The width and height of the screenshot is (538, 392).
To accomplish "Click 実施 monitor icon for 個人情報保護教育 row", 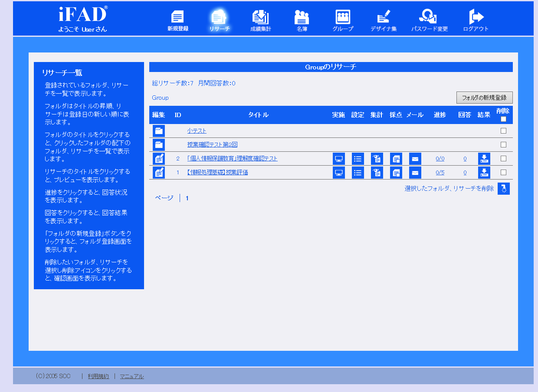I will tap(339, 159).
